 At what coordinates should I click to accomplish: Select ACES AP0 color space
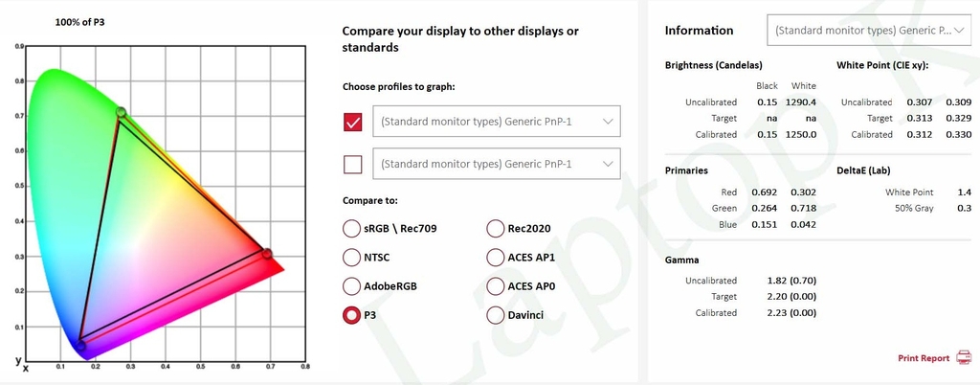495,286
